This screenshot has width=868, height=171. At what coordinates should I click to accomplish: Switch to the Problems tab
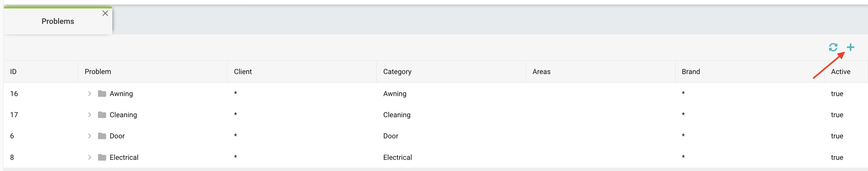pos(58,21)
